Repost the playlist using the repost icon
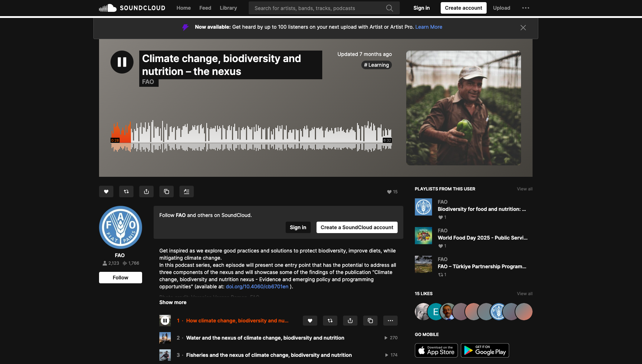642x364 pixels. (x=126, y=192)
